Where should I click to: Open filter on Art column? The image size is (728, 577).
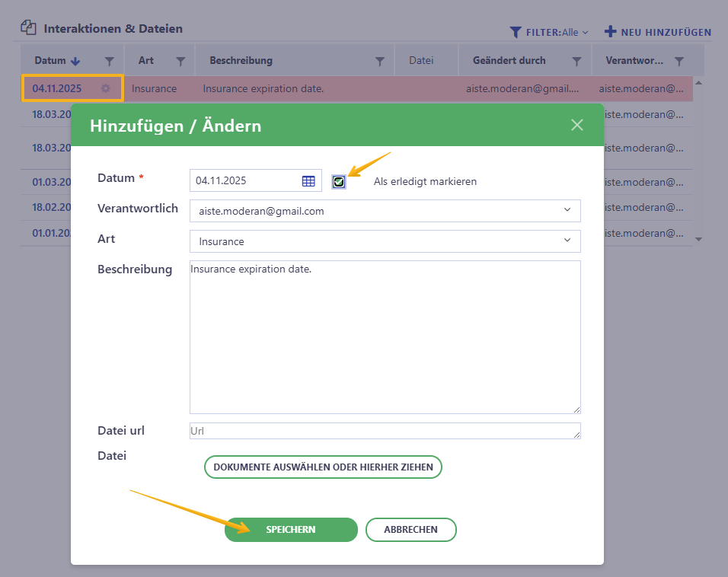pyautogui.click(x=180, y=61)
